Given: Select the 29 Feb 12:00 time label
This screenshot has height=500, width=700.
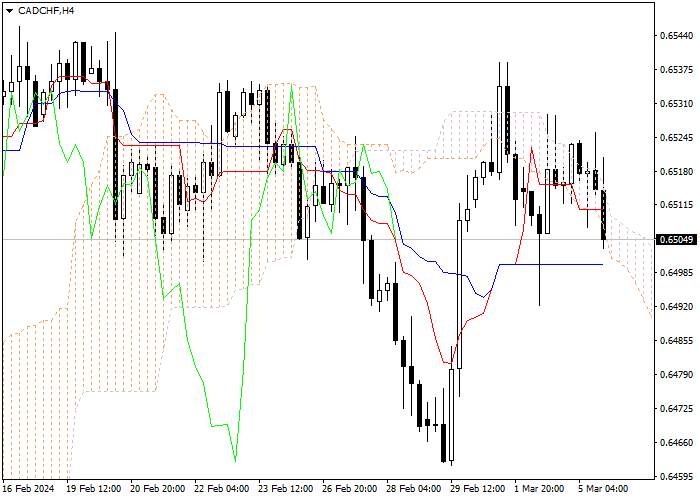Looking at the screenshot, I should click(x=478, y=489).
